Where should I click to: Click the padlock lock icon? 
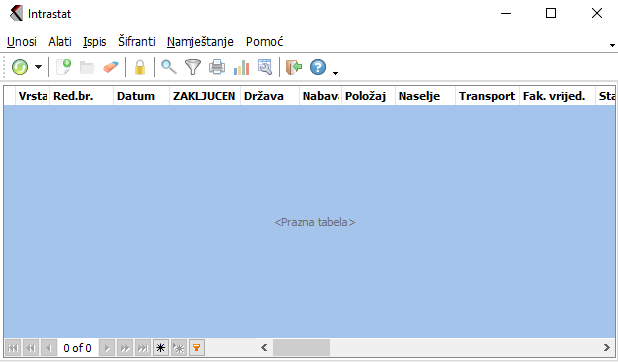[x=140, y=67]
